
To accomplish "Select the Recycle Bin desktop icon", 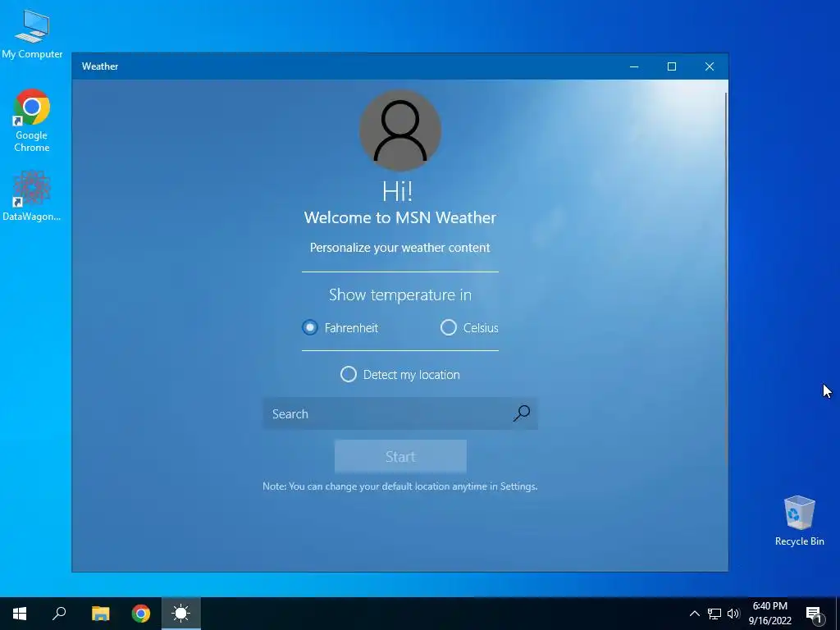I will 799,521.
